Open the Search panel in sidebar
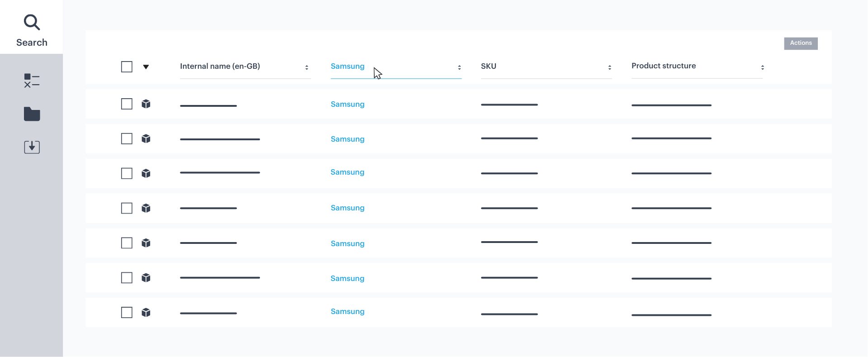This screenshot has height=357, width=868. (x=32, y=27)
